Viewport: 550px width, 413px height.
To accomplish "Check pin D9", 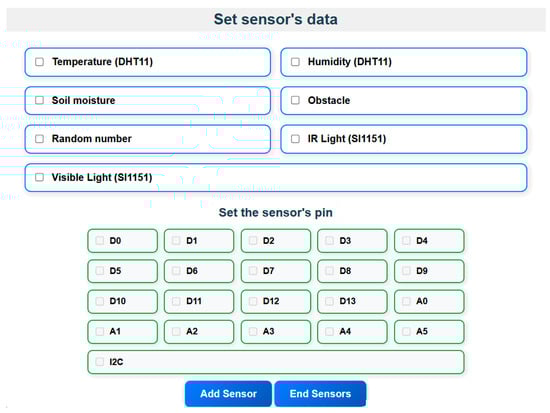I will [406, 271].
